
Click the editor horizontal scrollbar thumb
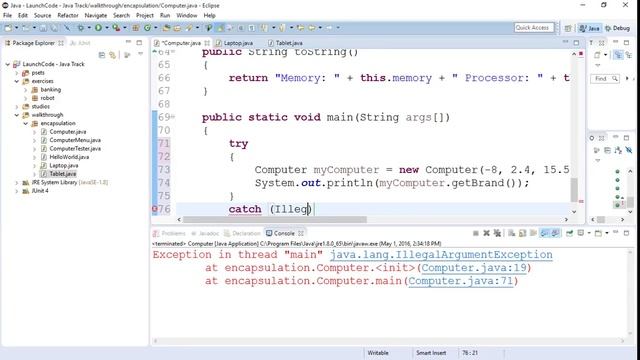(x=275, y=220)
